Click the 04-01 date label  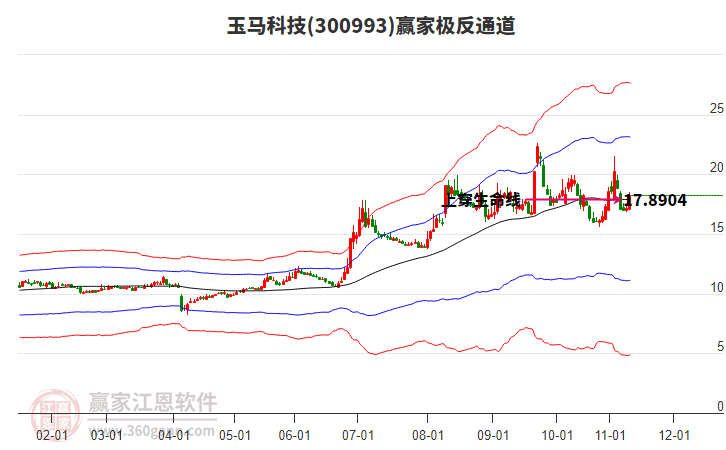click(x=174, y=435)
